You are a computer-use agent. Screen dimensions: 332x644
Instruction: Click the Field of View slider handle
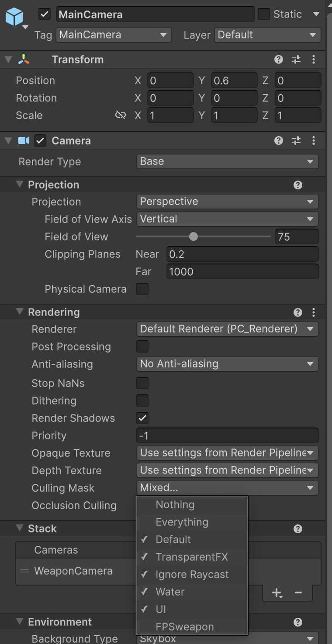coord(194,236)
